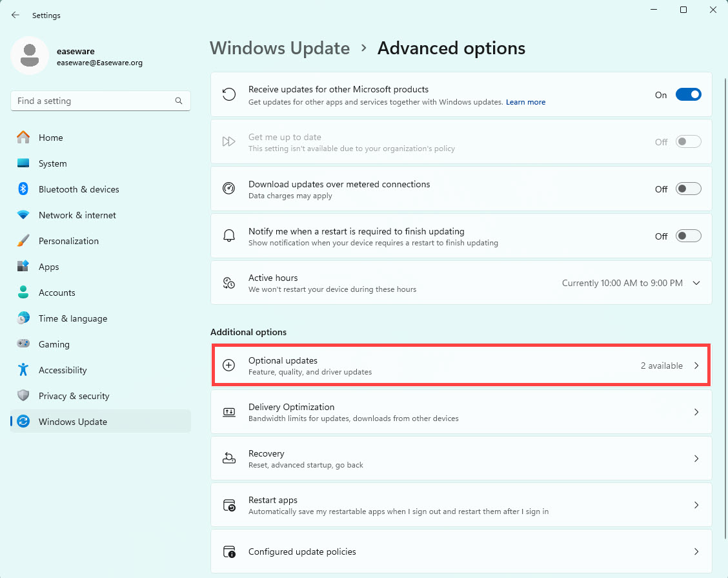
Task: Click the vertical scrollbar on right
Action: (725, 309)
